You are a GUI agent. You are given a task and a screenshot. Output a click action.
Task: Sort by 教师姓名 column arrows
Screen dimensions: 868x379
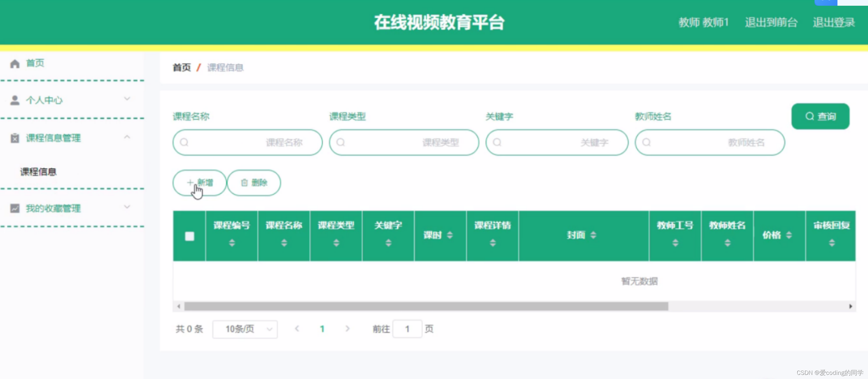[x=727, y=243]
